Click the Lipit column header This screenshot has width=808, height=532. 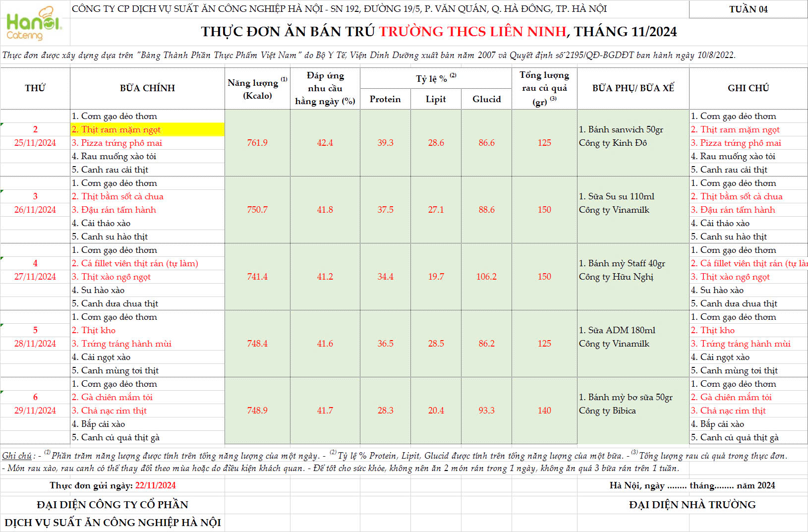(x=436, y=99)
